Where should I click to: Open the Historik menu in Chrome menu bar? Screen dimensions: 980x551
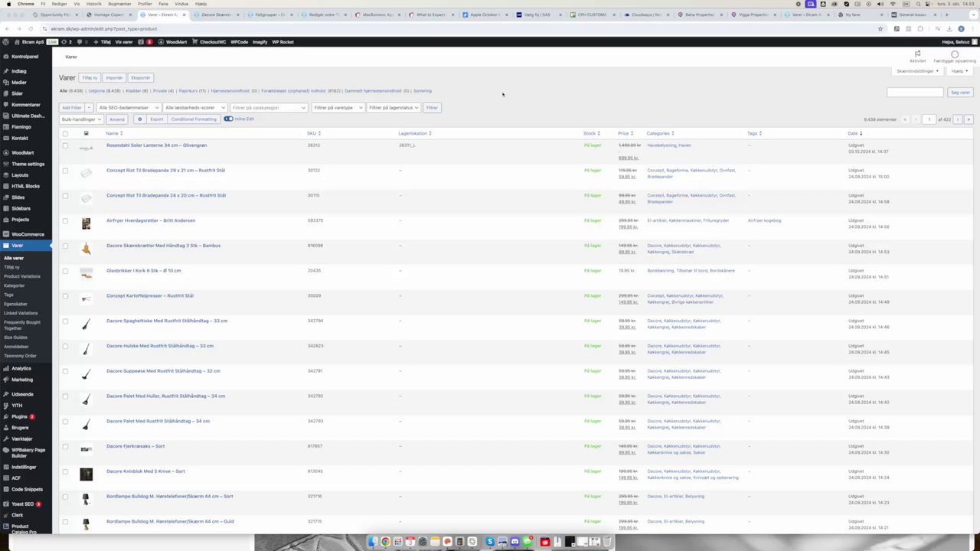pos(93,4)
